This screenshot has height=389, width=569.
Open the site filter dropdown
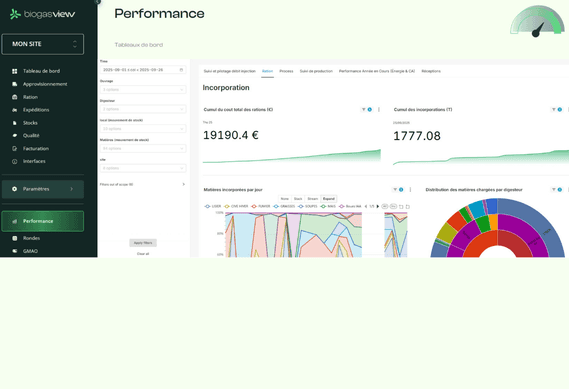tap(143, 168)
